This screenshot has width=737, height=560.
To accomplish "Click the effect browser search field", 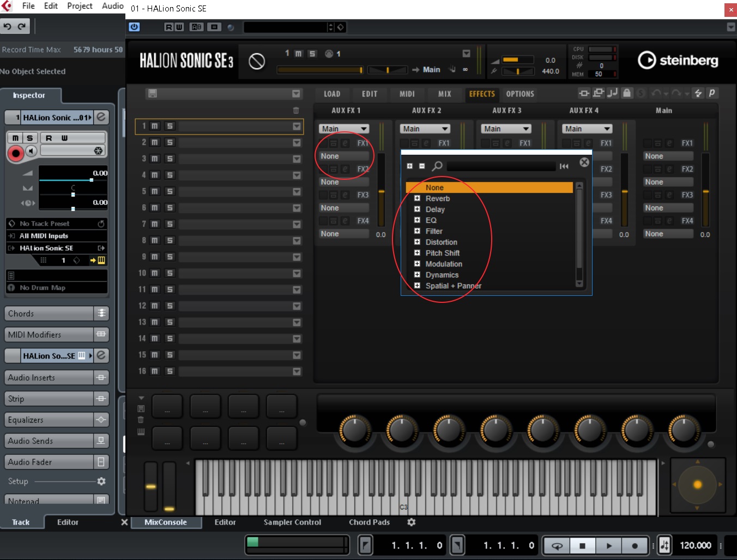I will pos(501,166).
